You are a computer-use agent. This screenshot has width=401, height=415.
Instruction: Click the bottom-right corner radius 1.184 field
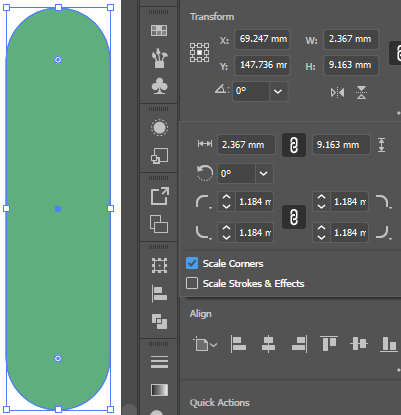click(349, 232)
